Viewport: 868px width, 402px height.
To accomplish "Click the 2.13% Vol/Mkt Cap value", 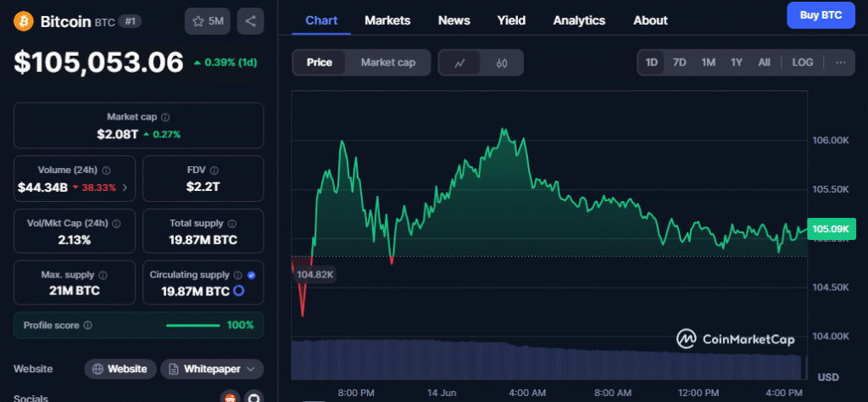I will pos(74,240).
